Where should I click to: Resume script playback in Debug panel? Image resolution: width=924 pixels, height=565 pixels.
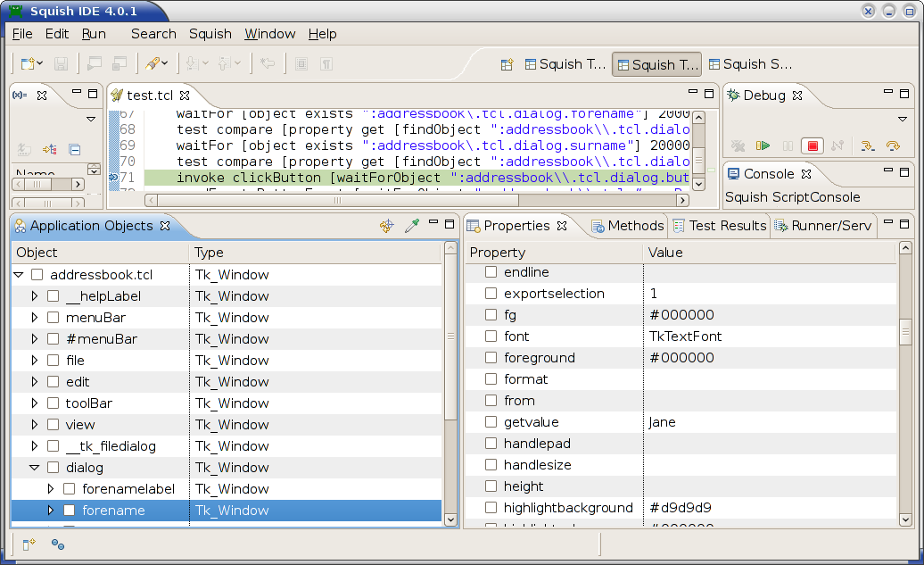(x=763, y=145)
